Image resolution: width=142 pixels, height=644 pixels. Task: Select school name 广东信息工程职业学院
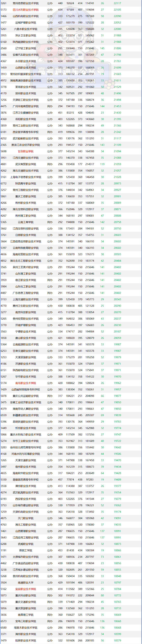(x=26, y=293)
